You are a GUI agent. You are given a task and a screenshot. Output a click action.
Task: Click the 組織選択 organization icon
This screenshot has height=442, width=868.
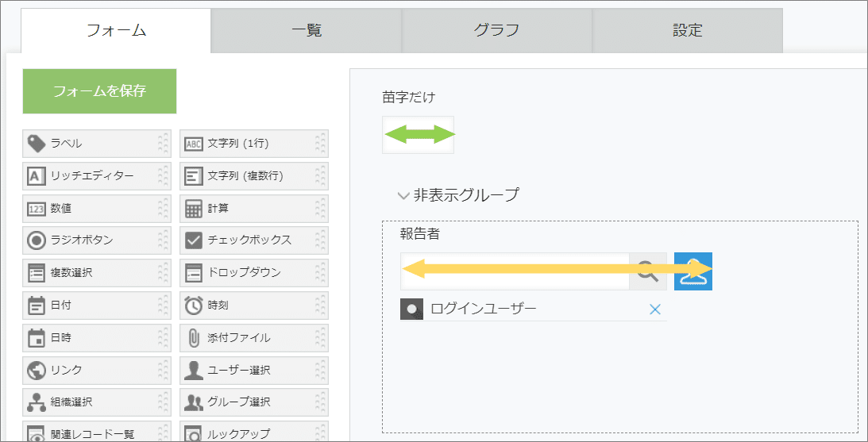(37, 402)
